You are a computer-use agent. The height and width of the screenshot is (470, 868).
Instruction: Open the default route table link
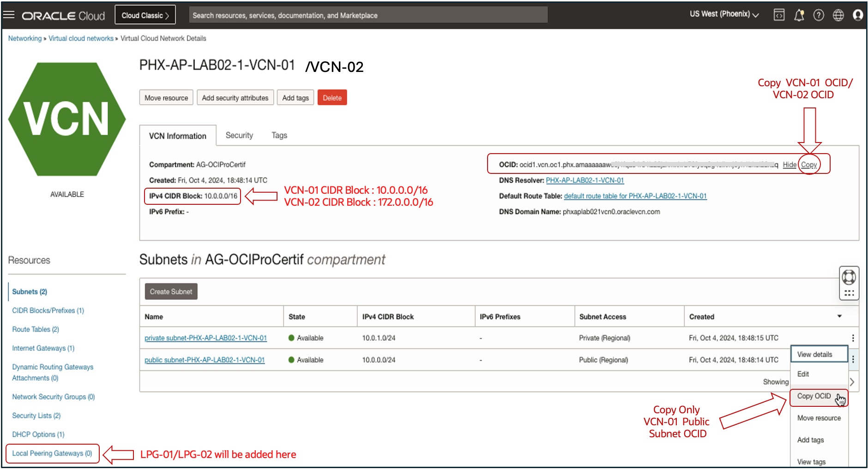tap(635, 196)
